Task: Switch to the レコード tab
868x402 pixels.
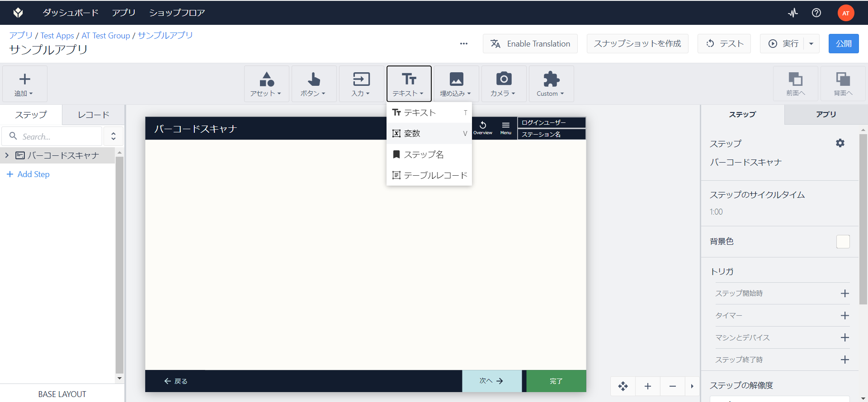Action: pos(94,115)
